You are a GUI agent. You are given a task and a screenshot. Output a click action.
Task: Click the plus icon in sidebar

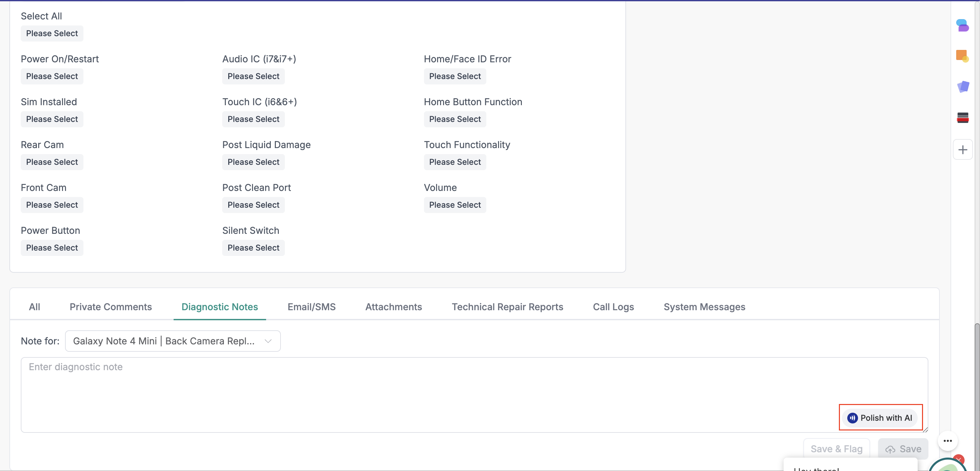[x=963, y=150]
